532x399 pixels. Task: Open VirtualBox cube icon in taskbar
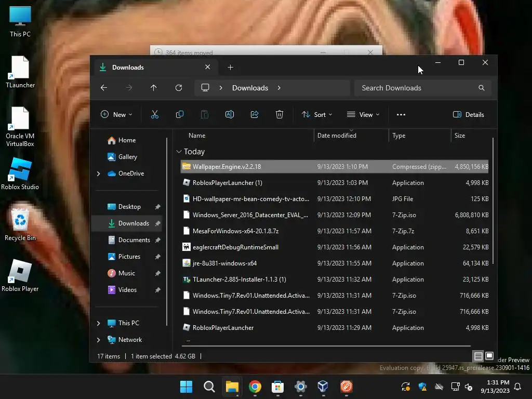pos(323,387)
